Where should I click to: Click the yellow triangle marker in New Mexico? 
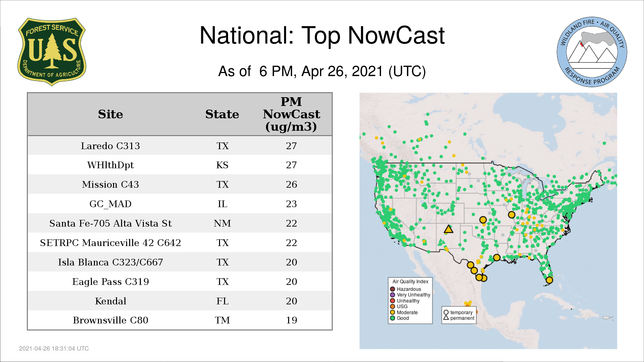point(448,230)
